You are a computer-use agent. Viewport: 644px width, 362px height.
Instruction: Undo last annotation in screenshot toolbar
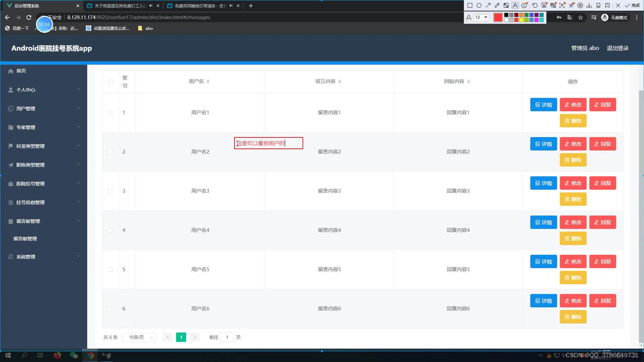pos(535,5)
